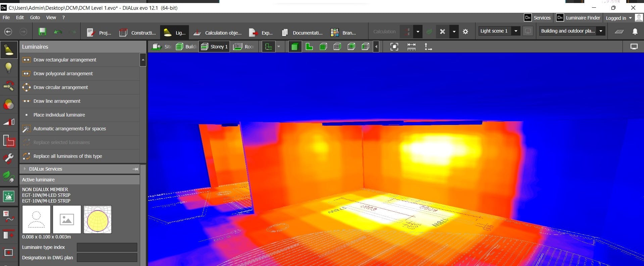Click the yellow light distribution curve thumbnail
The width and height of the screenshot is (644, 266).
[98, 220]
